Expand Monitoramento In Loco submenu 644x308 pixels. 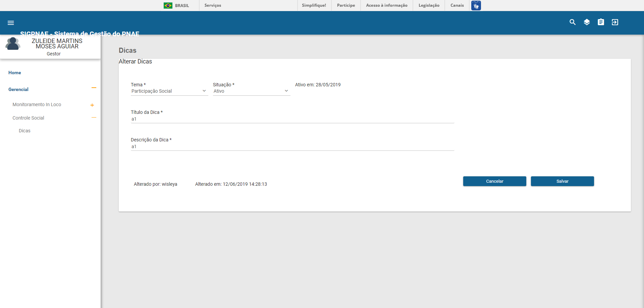click(92, 105)
